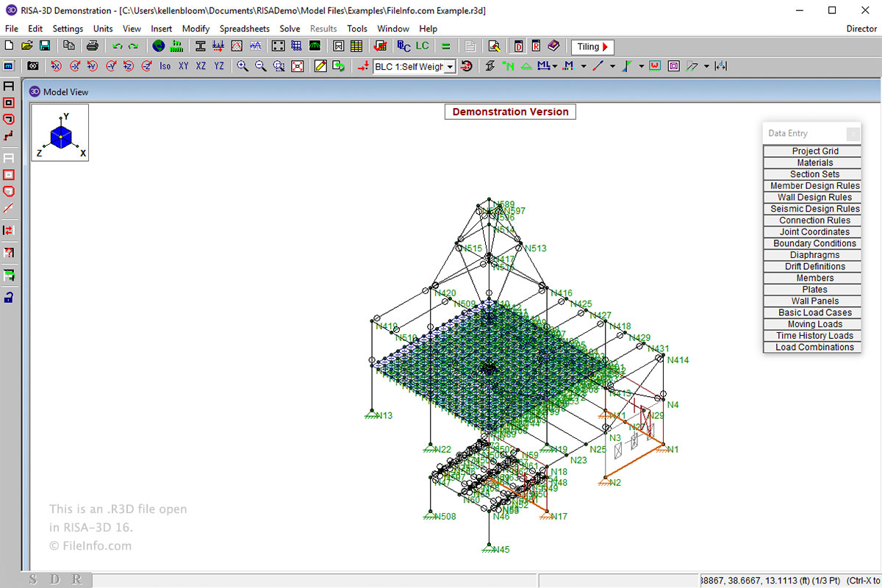Close the Data Entry panel

[853, 134]
